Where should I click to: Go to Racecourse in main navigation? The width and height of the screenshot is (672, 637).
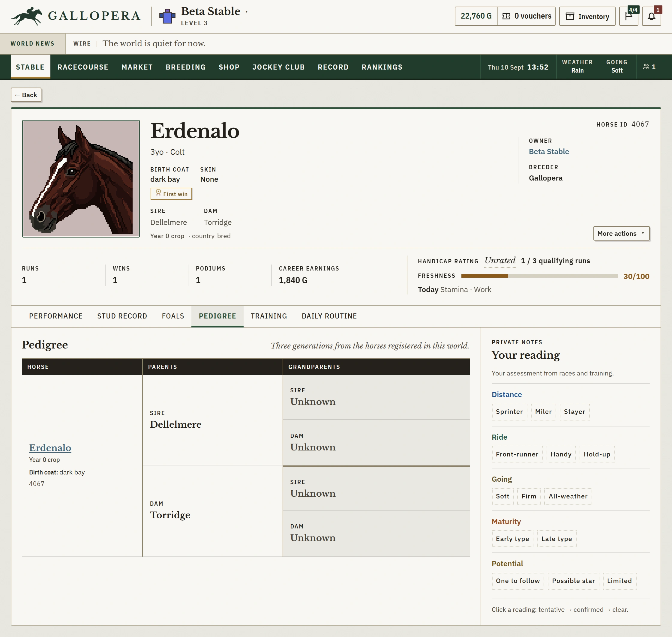pyautogui.click(x=83, y=67)
